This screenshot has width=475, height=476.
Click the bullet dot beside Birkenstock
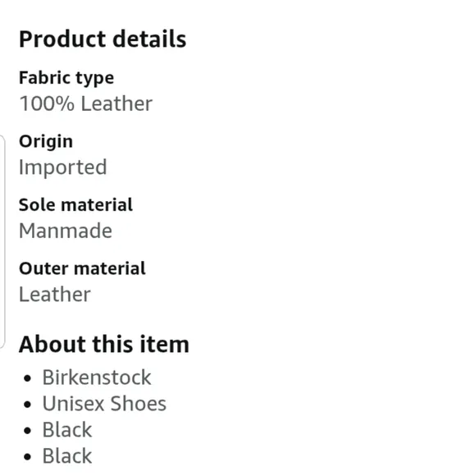[27, 378]
